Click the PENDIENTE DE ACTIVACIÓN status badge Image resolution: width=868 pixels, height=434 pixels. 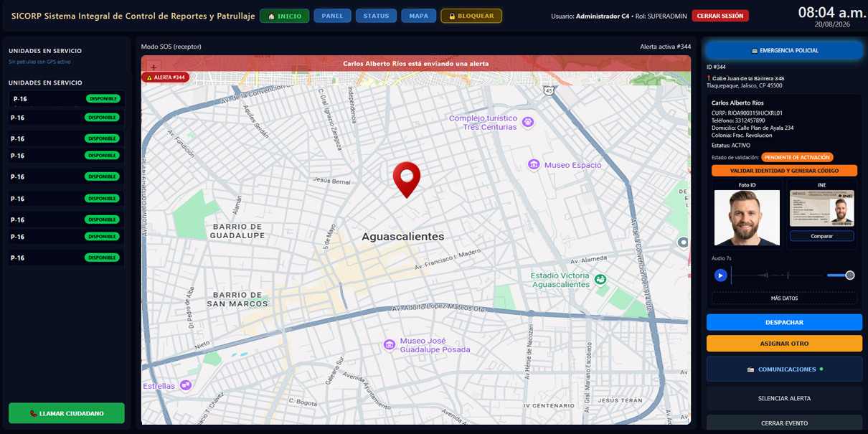[x=797, y=157]
